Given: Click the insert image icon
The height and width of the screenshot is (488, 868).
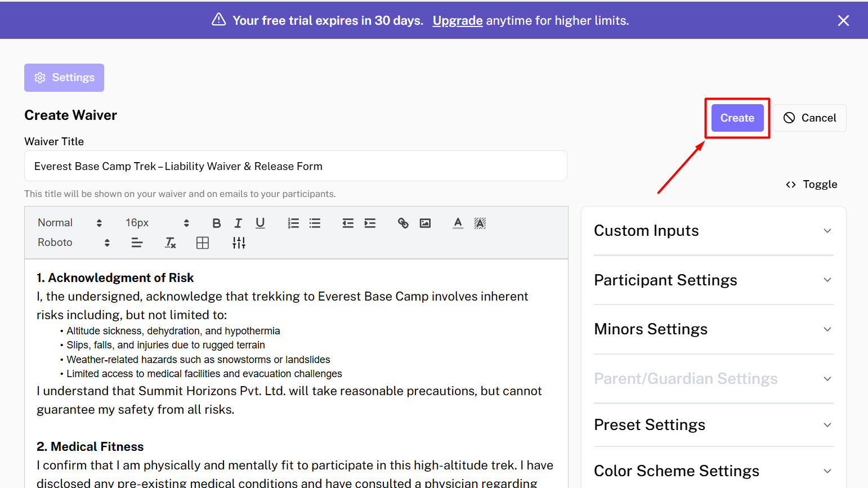Looking at the screenshot, I should pos(425,223).
